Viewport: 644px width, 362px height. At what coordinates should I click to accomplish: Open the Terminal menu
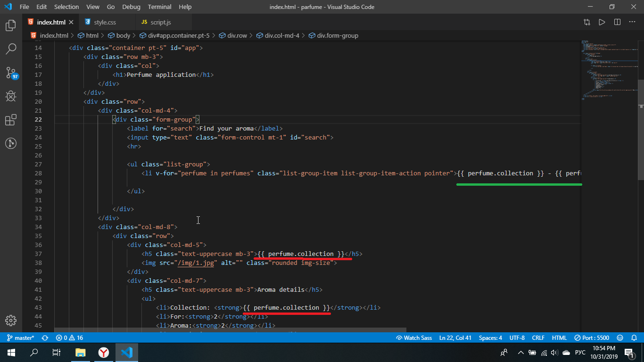[x=160, y=7]
